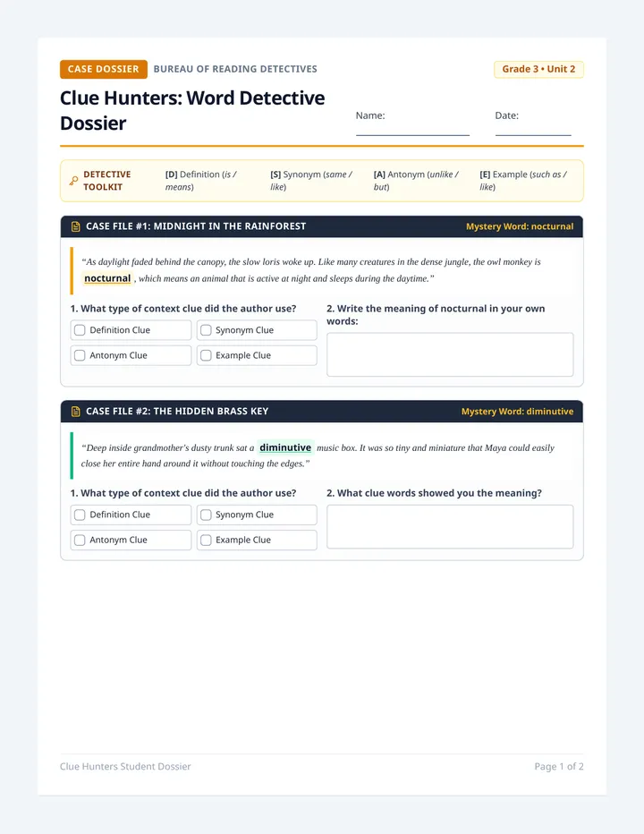
Task: Click the [D] Definition toolkit entry
Action: click(x=201, y=181)
